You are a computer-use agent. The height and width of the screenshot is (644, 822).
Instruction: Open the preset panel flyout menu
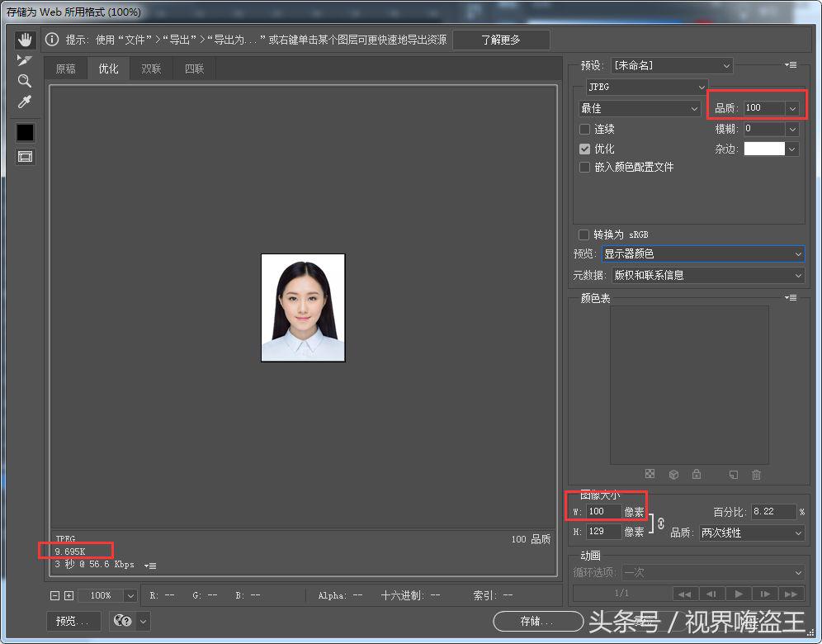click(791, 65)
